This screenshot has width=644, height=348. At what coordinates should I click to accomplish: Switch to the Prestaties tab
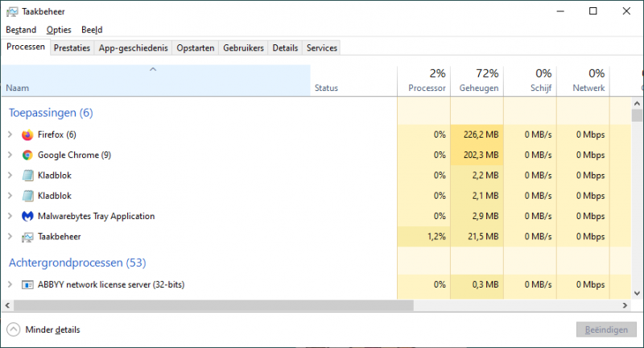(72, 48)
